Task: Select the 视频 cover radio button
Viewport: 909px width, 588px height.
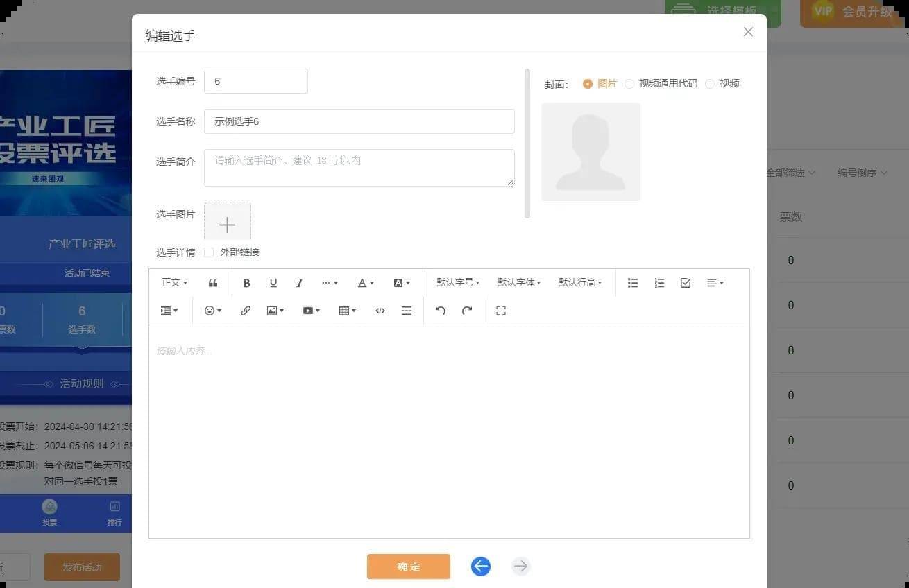Action: 710,84
